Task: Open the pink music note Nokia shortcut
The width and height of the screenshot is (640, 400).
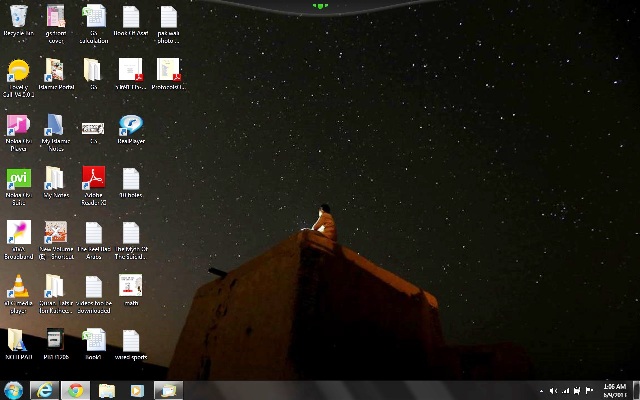Action: [18, 124]
